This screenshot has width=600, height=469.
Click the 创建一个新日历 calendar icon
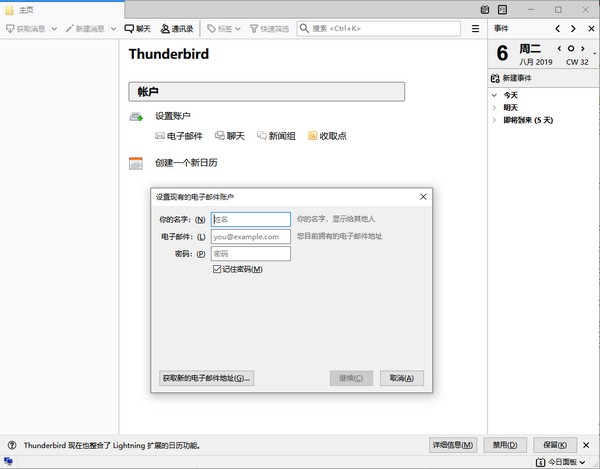pyautogui.click(x=136, y=163)
